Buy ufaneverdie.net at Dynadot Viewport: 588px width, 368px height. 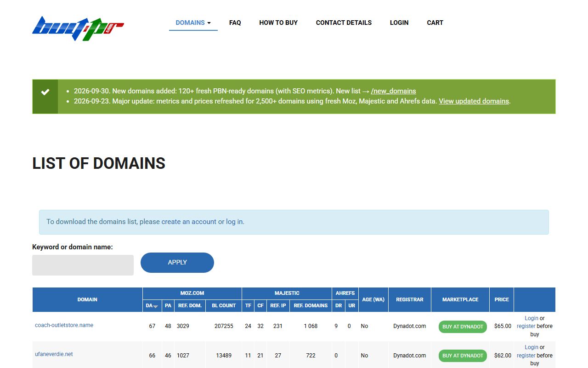[463, 356]
